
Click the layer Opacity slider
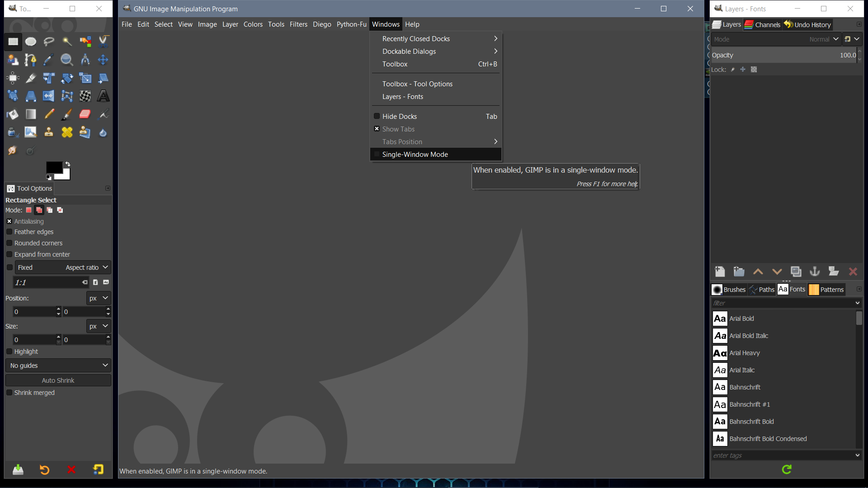[x=783, y=55]
